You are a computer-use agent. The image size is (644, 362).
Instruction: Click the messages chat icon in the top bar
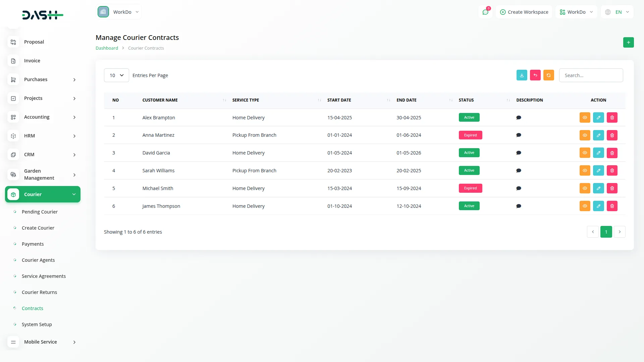485,12
